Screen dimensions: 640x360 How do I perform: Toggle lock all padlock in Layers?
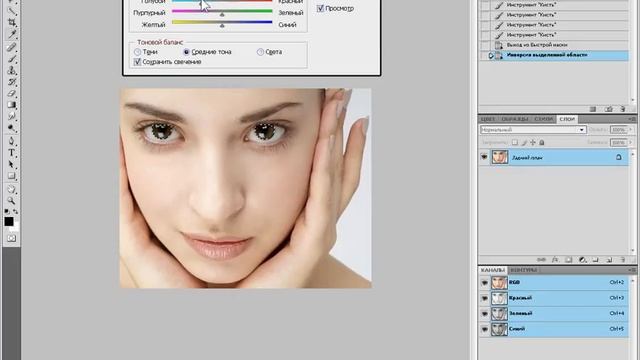point(542,142)
